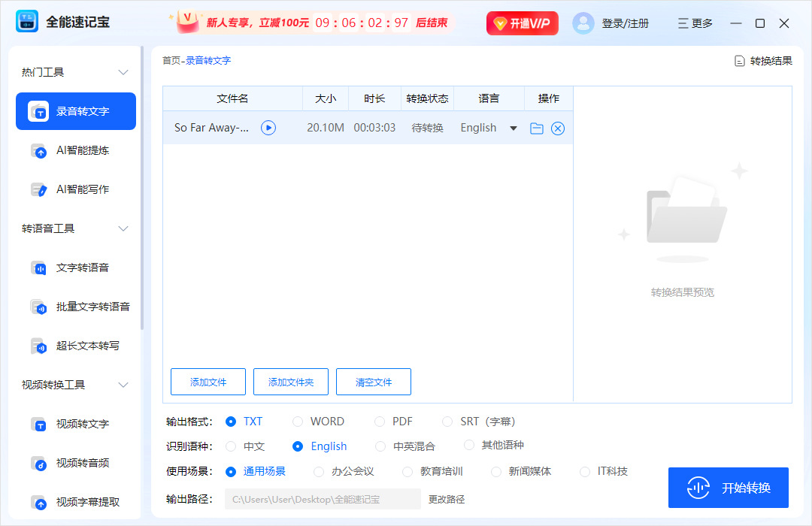Viewport: 812px width, 526px height.
Task: Click the AI智能提炼 sidebar icon
Action: point(39,150)
